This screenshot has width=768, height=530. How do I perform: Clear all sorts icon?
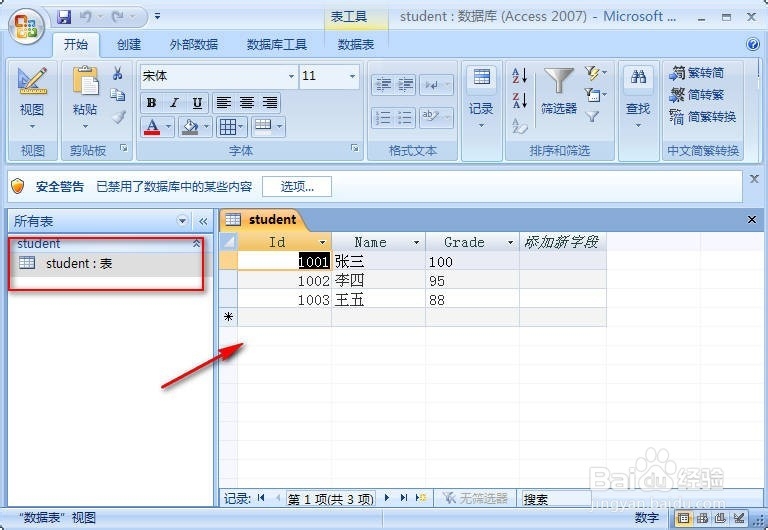pos(520,126)
